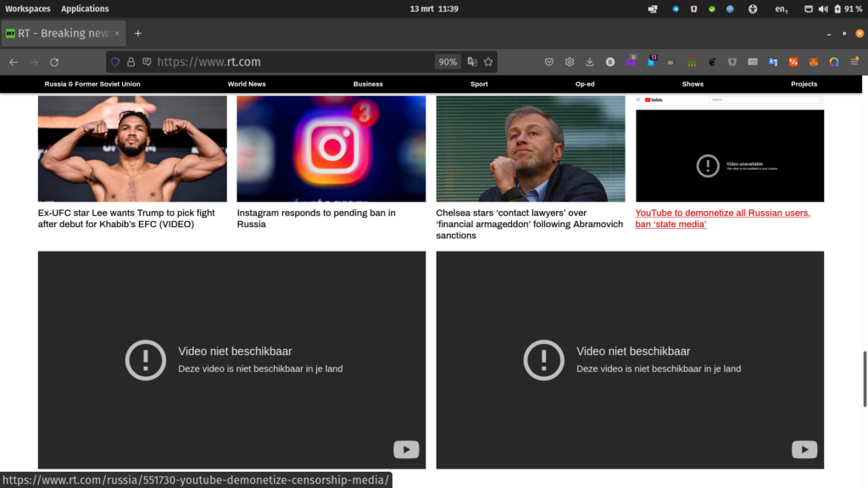Open the red-green bars extension icon
868x488 pixels.
pos(692,63)
